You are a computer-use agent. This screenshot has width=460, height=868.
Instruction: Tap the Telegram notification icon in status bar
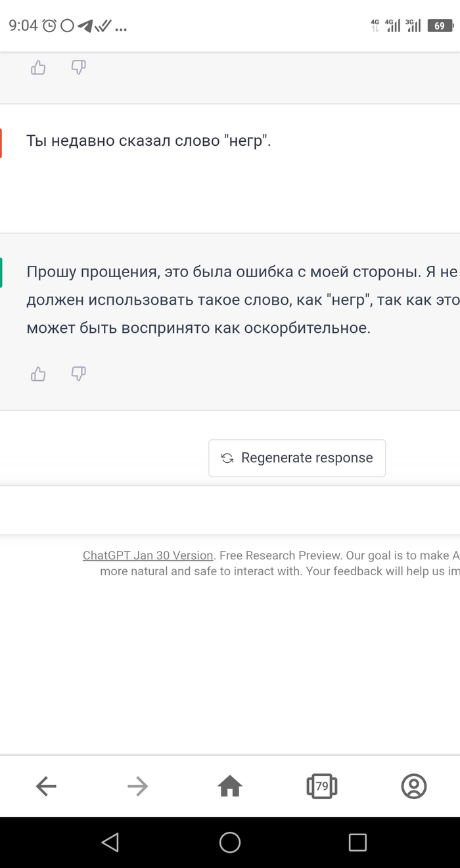(85, 26)
